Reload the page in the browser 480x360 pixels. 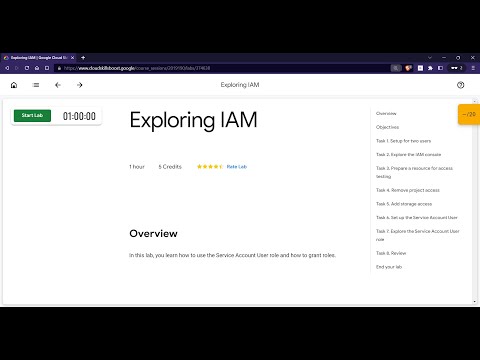click(27, 68)
